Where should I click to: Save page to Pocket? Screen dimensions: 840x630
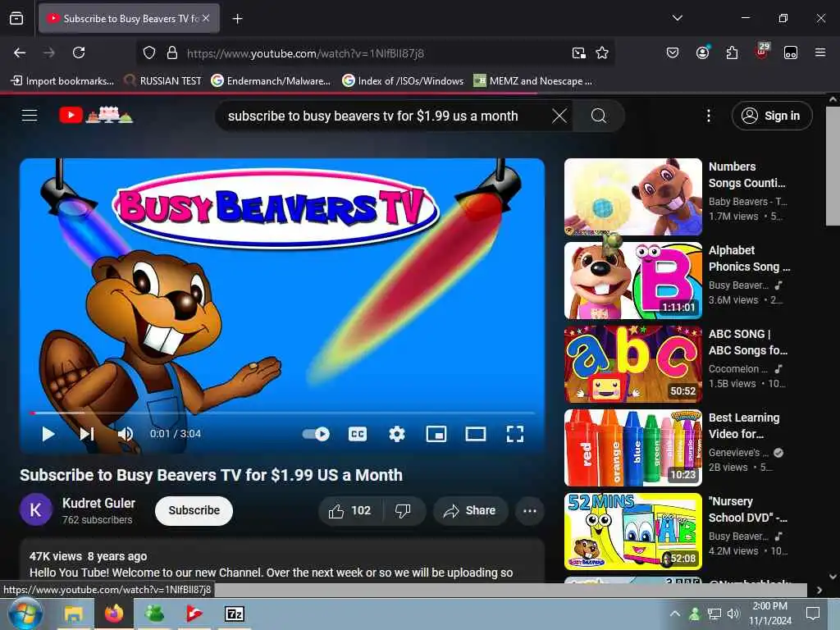coord(673,52)
